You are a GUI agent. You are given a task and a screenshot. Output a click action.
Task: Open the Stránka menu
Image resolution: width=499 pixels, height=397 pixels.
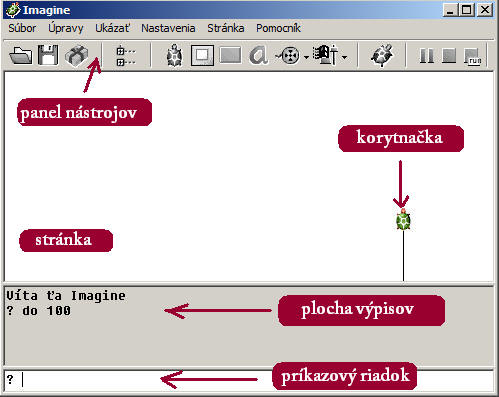226,28
